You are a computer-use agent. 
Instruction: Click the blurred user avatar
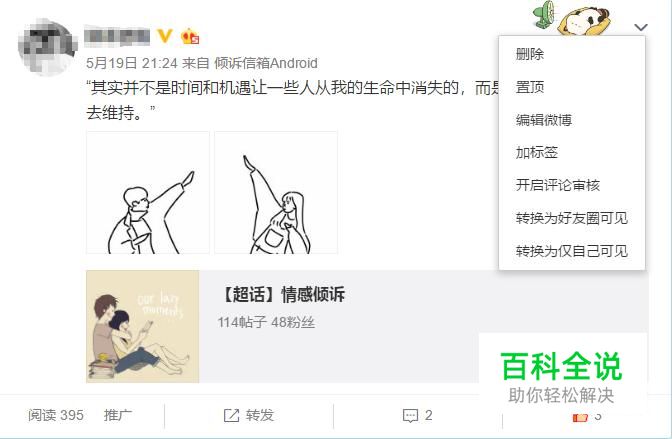47,46
